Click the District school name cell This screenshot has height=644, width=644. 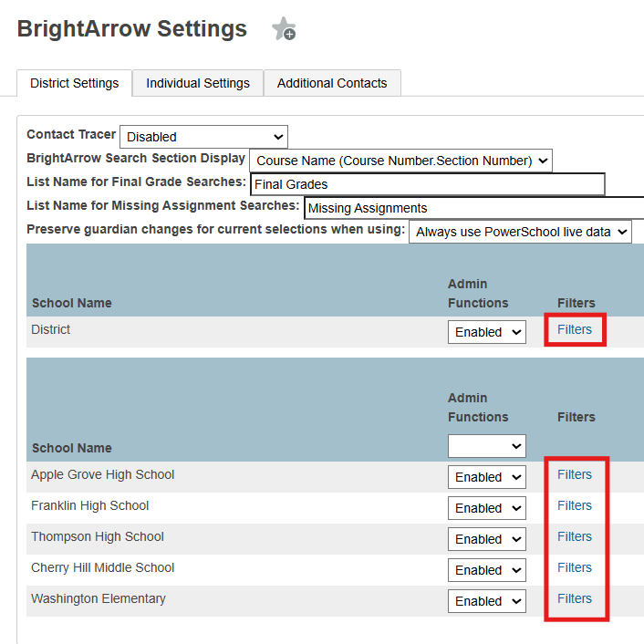tap(50, 329)
